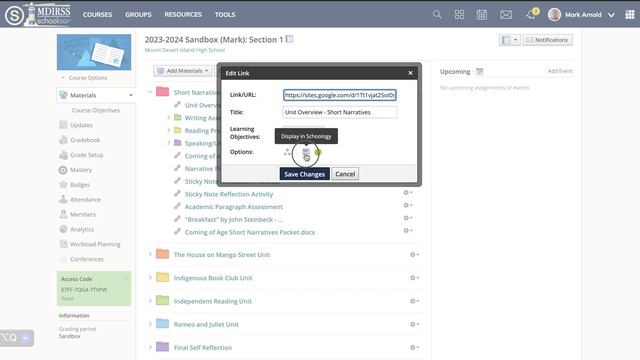
Task: Open the messages envelope icon
Action: [506, 15]
